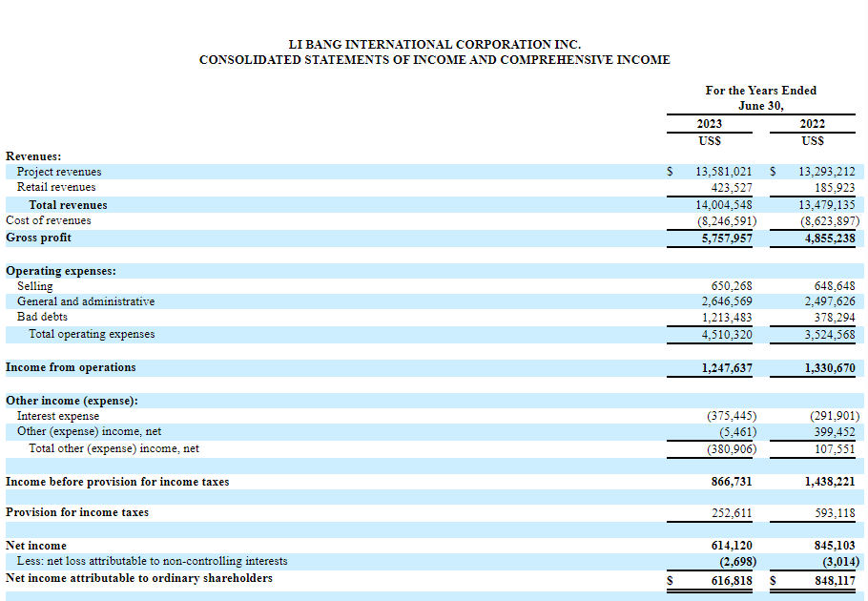Select 'Net income attributable to ordinary shareholders' label
The height and width of the screenshot is (601, 868).
(x=139, y=578)
